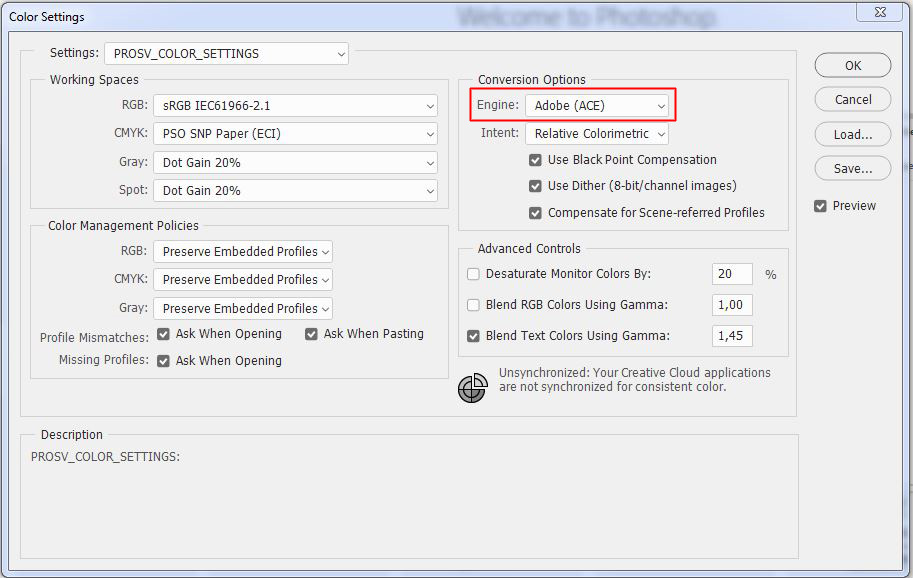Uncheck Missing Profiles Ask When Opening

pyautogui.click(x=164, y=361)
